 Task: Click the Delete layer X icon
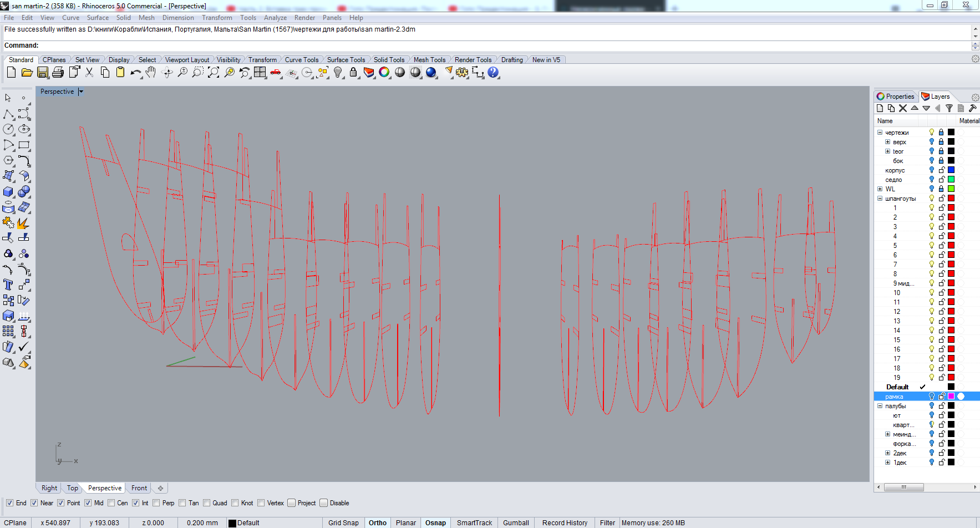[903, 108]
